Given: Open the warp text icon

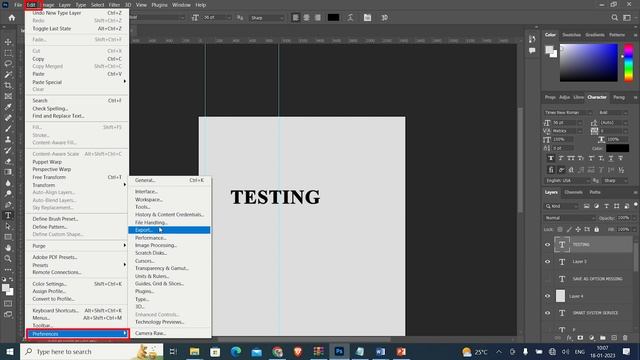Looking at the screenshot, I should (351, 18).
